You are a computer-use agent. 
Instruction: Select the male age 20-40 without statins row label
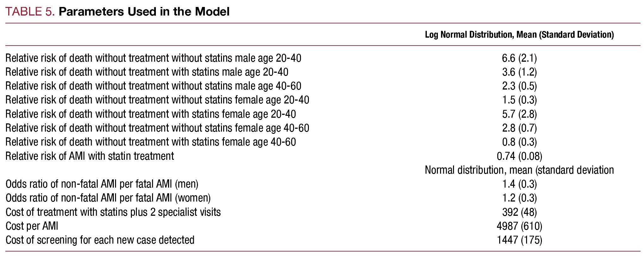tap(153, 58)
